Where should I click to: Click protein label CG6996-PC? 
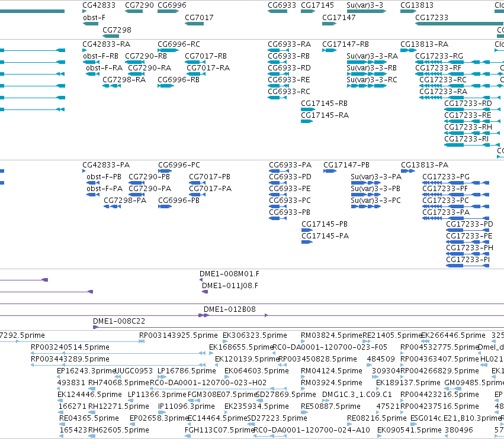[179, 165]
